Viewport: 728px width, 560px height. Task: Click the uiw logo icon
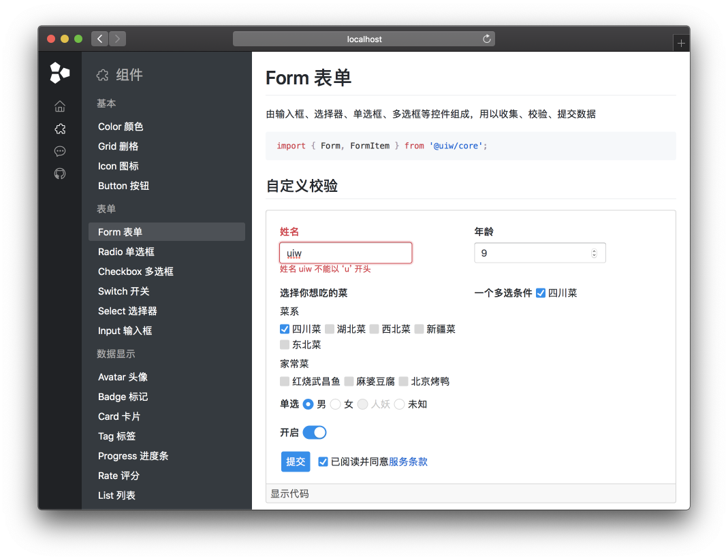[60, 73]
